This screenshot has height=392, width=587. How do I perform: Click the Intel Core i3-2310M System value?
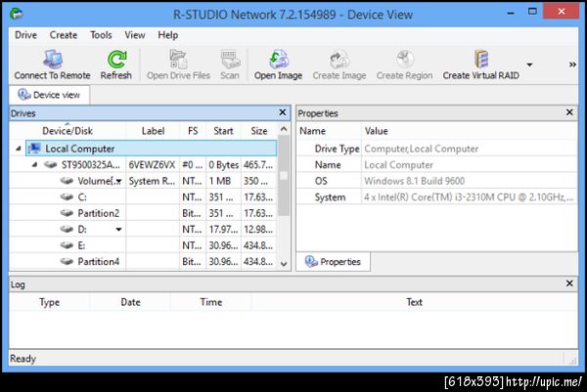pyautogui.click(x=469, y=197)
